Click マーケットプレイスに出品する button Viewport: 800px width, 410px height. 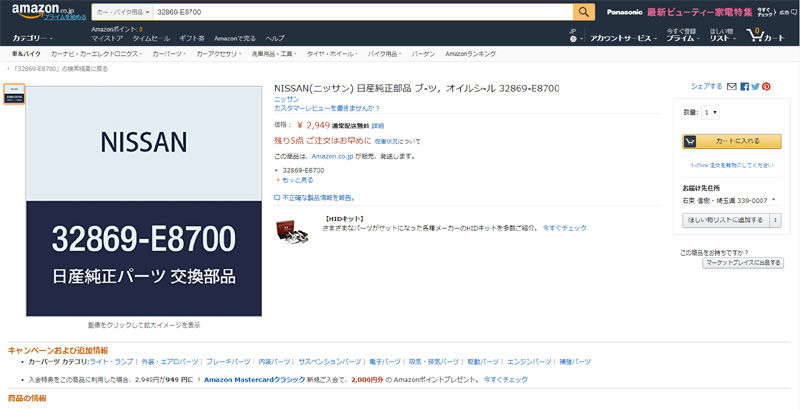click(743, 263)
